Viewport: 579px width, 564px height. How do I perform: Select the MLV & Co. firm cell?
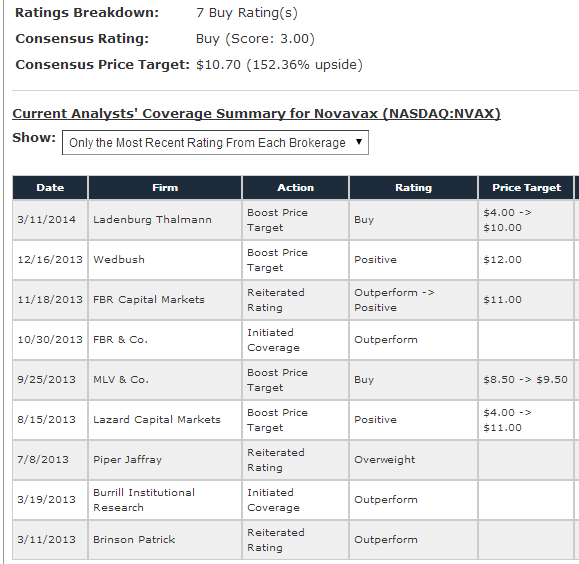[x=165, y=380]
